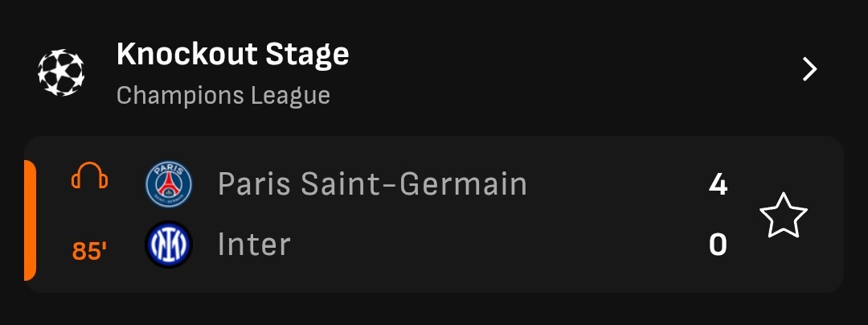868x325 pixels.
Task: Favorite the match with the star icon
Action: point(784,215)
